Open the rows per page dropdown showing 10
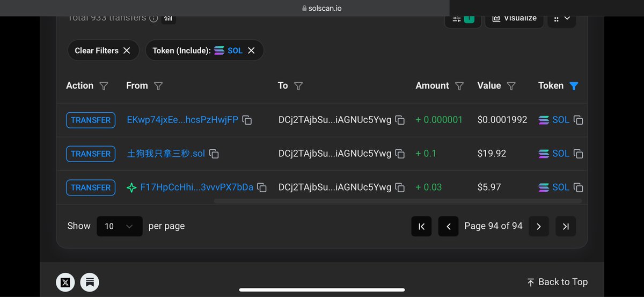The width and height of the screenshot is (644, 297). click(x=120, y=226)
